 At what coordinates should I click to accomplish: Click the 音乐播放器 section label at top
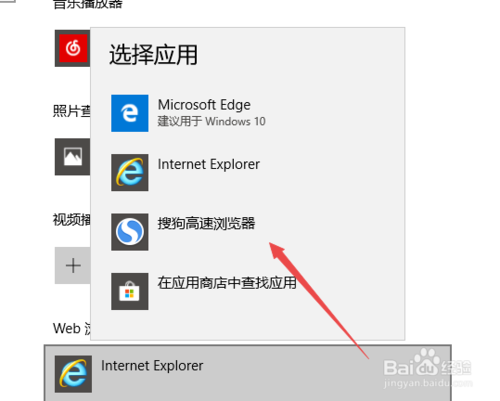tap(88, 4)
